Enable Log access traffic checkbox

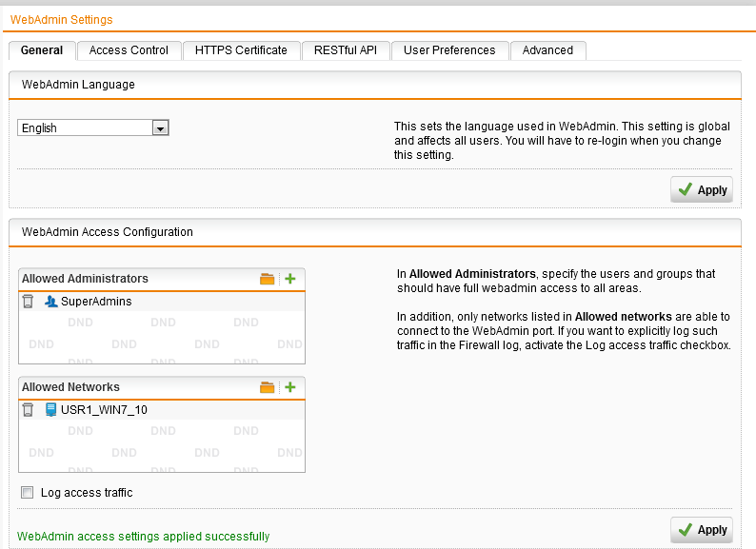27,493
